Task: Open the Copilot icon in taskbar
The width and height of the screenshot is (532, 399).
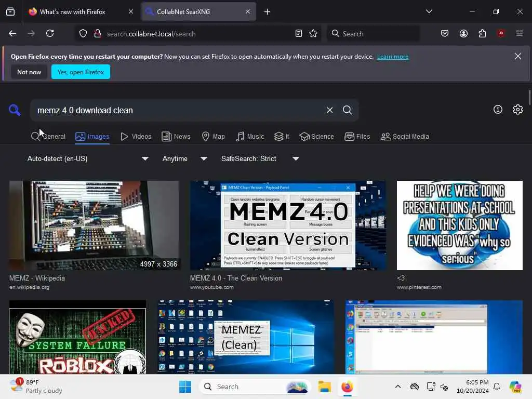Action: tap(515, 387)
